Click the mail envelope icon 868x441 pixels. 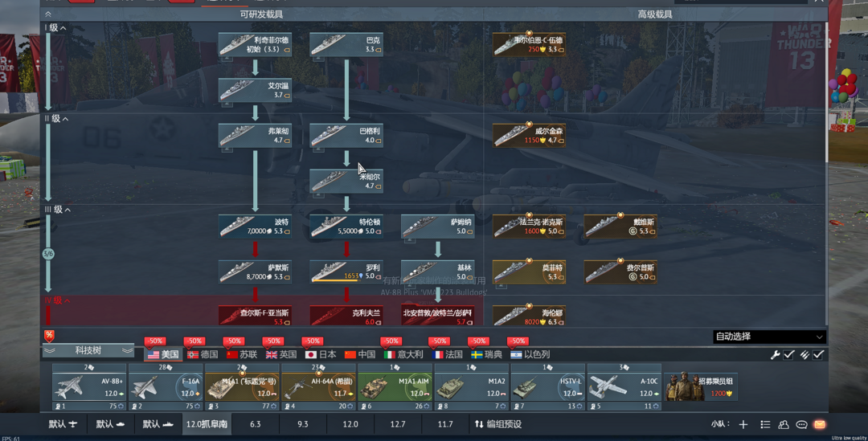820,424
